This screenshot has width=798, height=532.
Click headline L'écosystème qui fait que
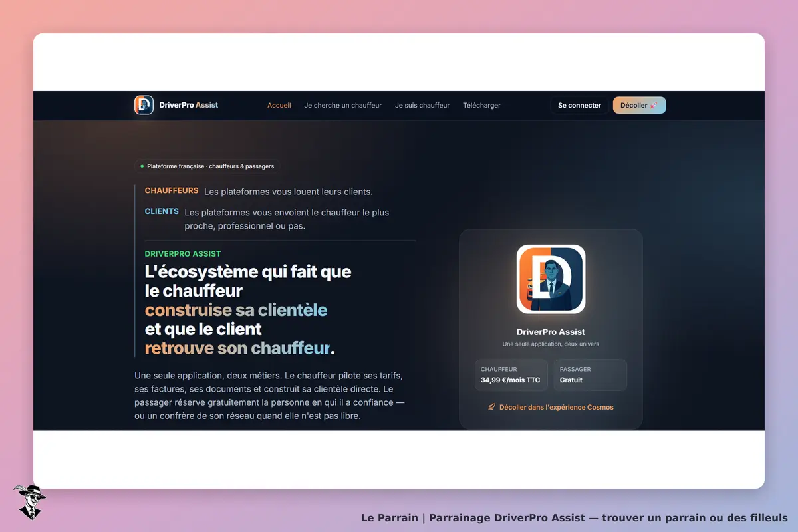tap(248, 271)
